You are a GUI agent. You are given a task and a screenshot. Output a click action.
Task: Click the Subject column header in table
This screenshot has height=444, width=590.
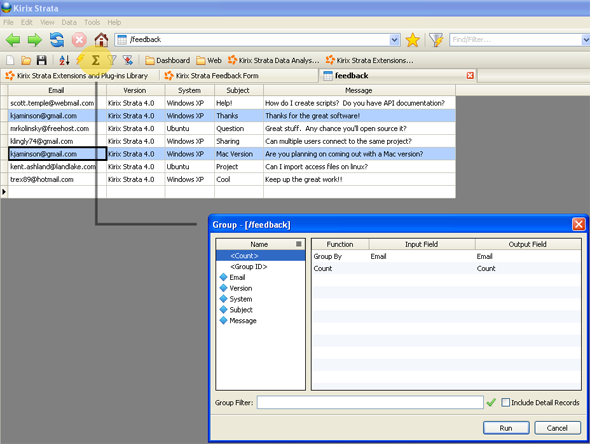(x=238, y=90)
